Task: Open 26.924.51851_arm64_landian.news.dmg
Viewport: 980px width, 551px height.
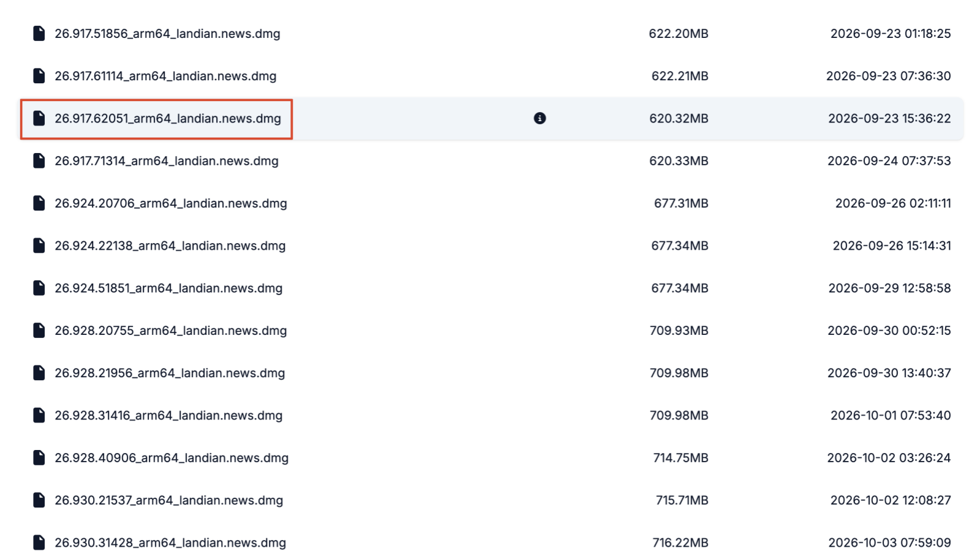Action: click(168, 288)
